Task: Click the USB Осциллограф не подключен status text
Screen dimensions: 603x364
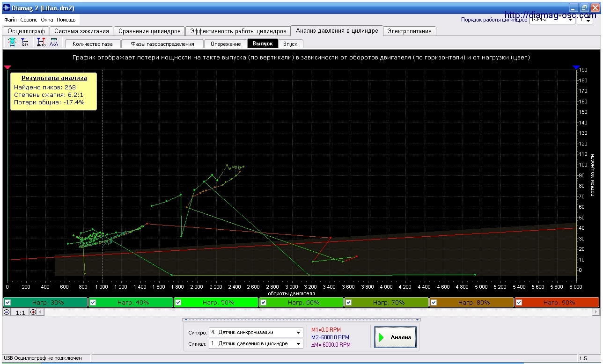Action: coord(43,358)
